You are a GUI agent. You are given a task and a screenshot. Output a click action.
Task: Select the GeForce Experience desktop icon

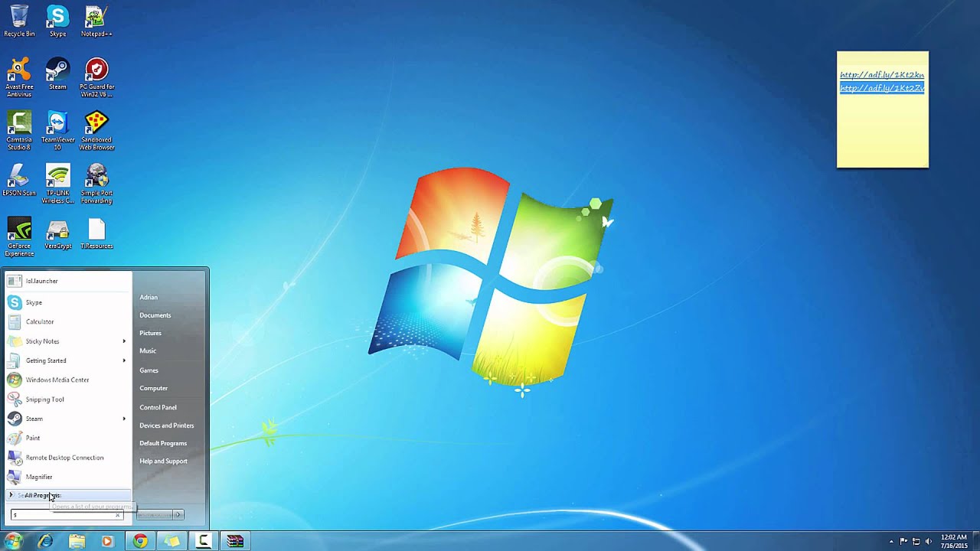[19, 237]
